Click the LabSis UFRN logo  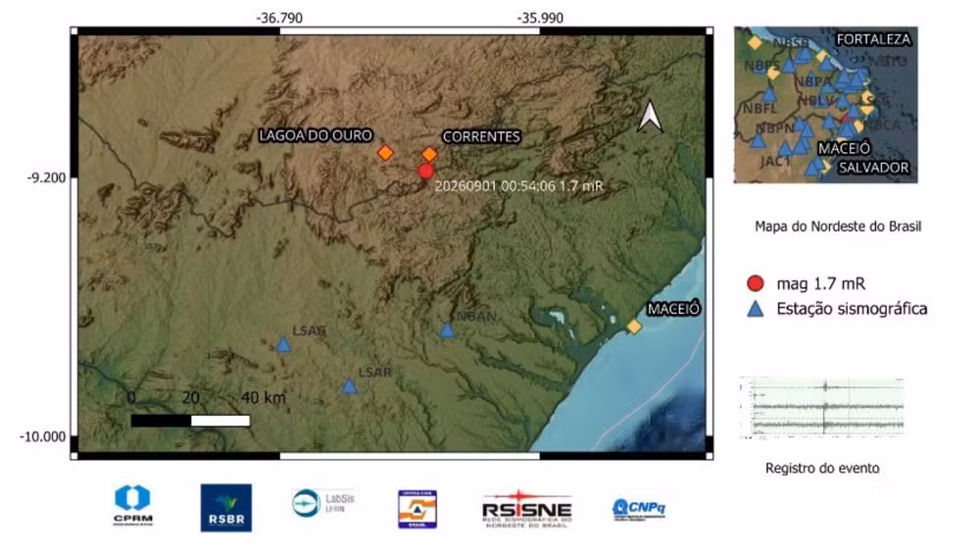[323, 503]
